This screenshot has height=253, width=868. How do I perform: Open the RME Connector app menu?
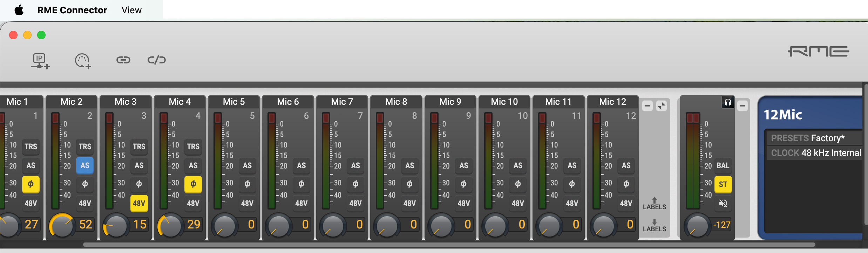pyautogui.click(x=72, y=10)
